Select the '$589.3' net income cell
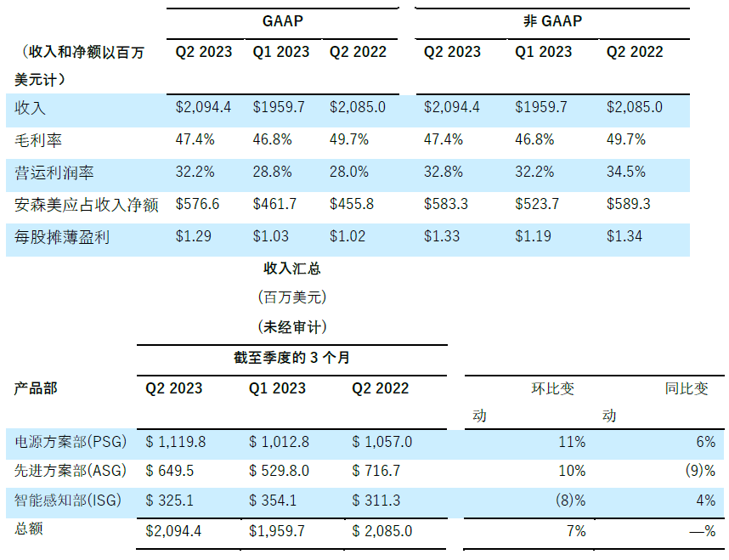The height and width of the screenshot is (560, 729). (629, 204)
